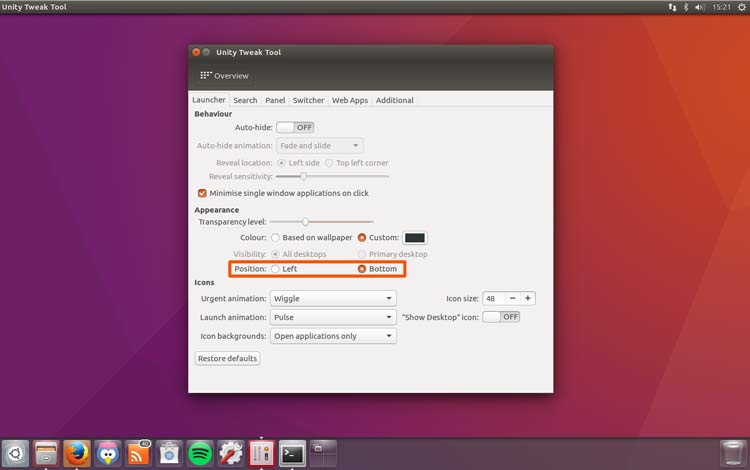
Task: Launch Spotify from the launcher
Action: click(x=200, y=453)
